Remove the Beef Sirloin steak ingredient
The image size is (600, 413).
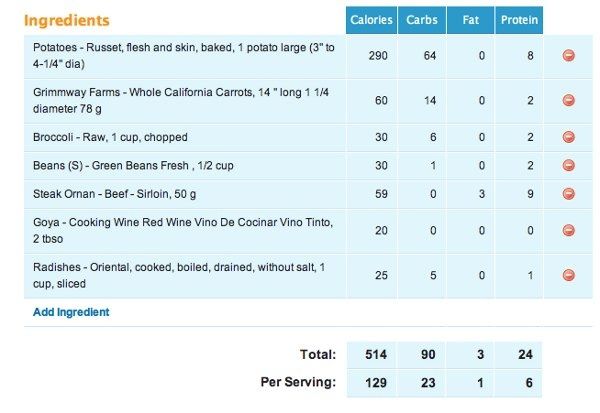568,194
